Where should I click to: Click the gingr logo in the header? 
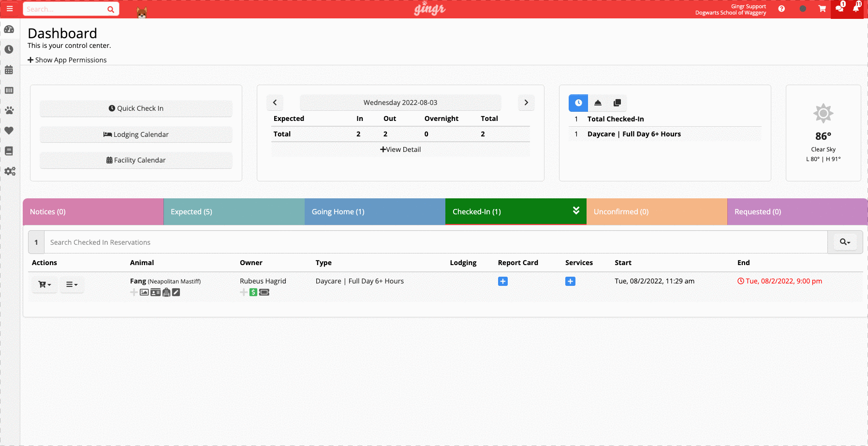tap(429, 9)
